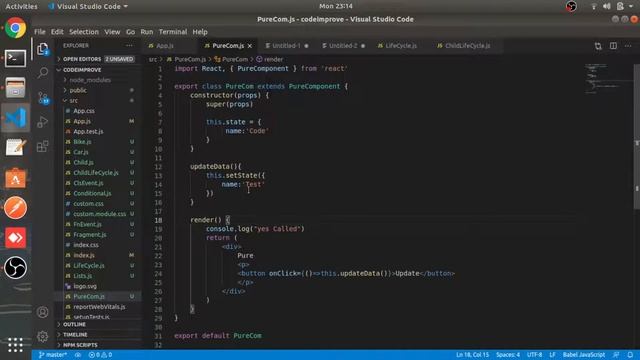This screenshot has width=640, height=360.
Task: Expand the Timeline section
Action: (x=98, y=335)
